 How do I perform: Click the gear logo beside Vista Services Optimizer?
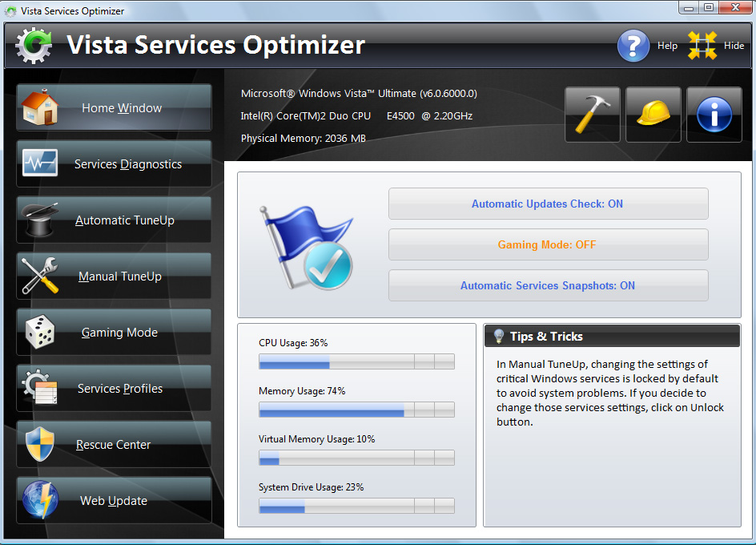click(34, 46)
